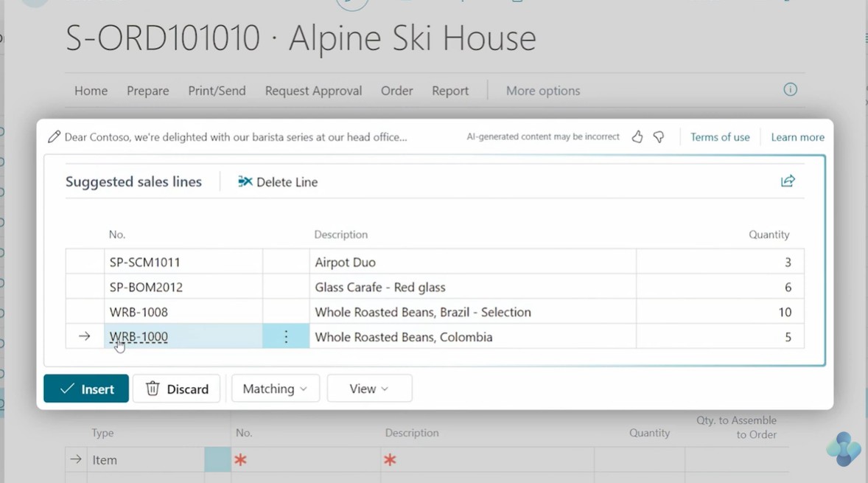Click the information icon on the action bar
868x483 pixels.
coord(790,89)
